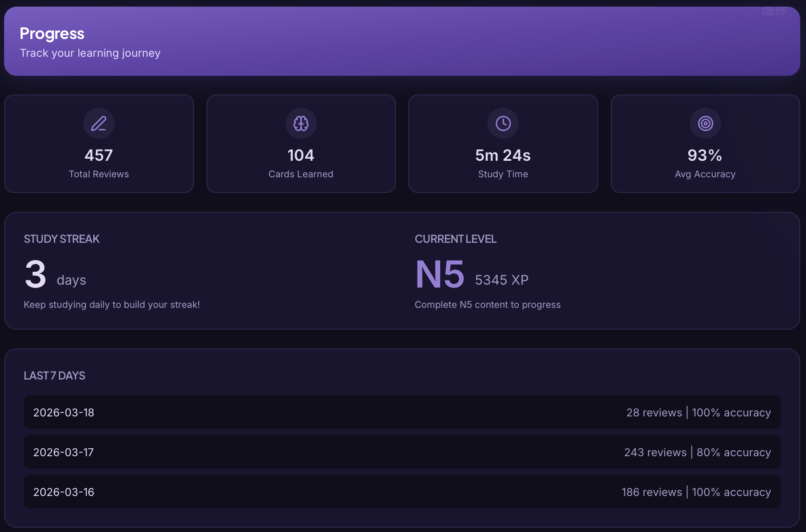Viewport: 806px width, 532px height.
Task: Click the Avg Accuracy stat card
Action: pyautogui.click(x=705, y=144)
